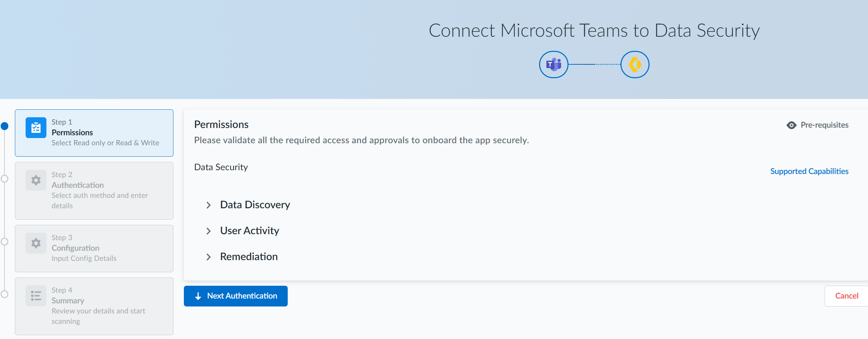The height and width of the screenshot is (339, 868).
Task: Select the Step 1 Permissions tab
Action: (94, 133)
